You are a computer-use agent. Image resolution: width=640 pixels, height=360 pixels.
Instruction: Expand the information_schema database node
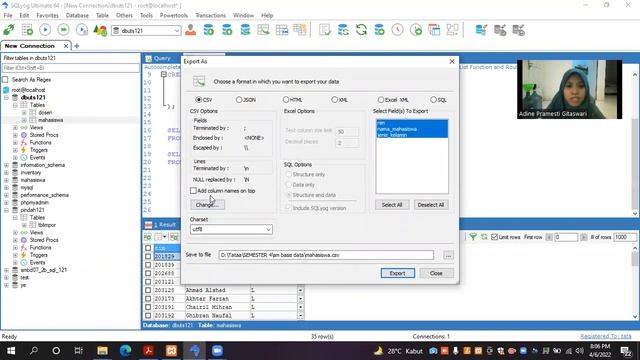click(7, 165)
